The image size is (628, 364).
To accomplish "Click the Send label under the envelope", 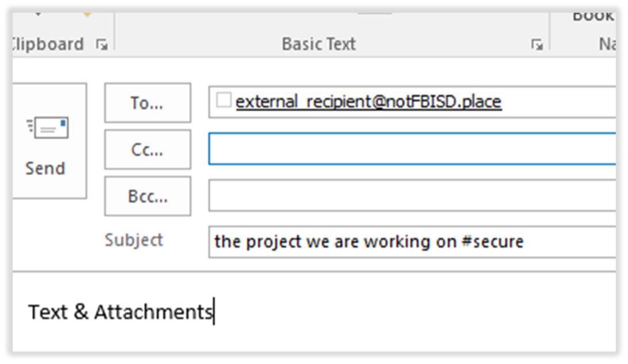I will 45,168.
